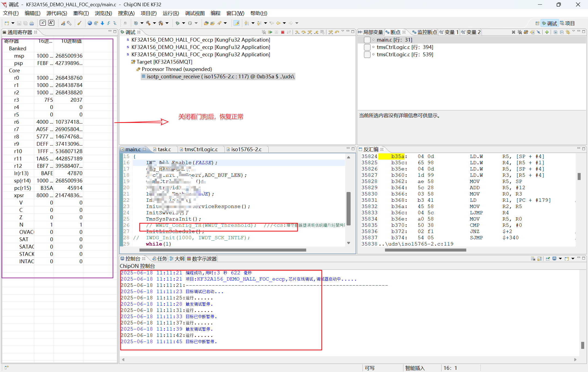Click the green bug debug icon
The width and height of the screenshot is (588, 372).
177,23
